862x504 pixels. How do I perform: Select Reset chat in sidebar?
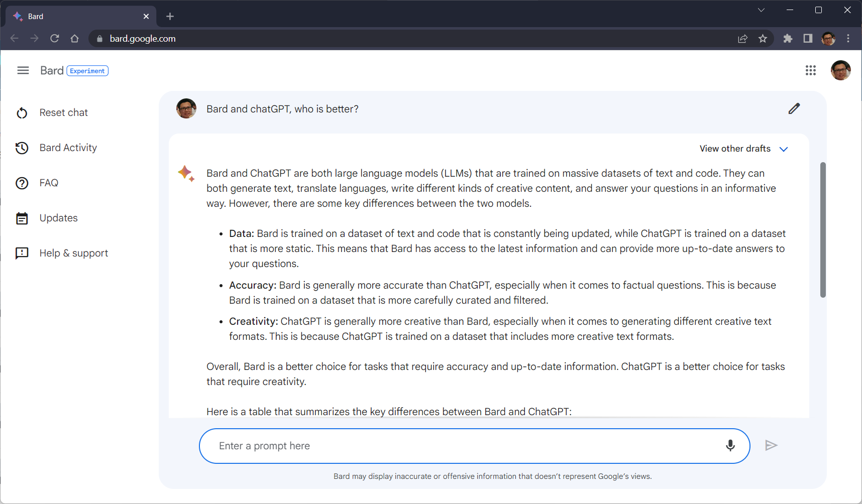(63, 112)
